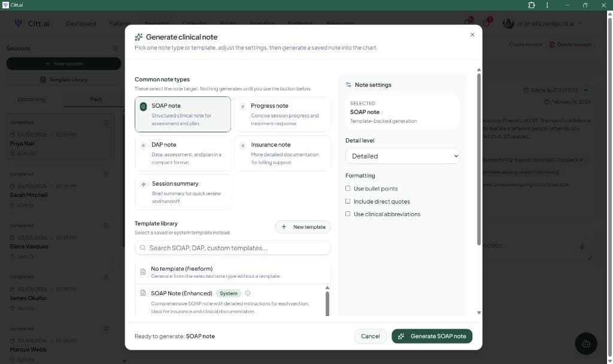
Task: Click the template list scrollbar
Action: (x=327, y=303)
